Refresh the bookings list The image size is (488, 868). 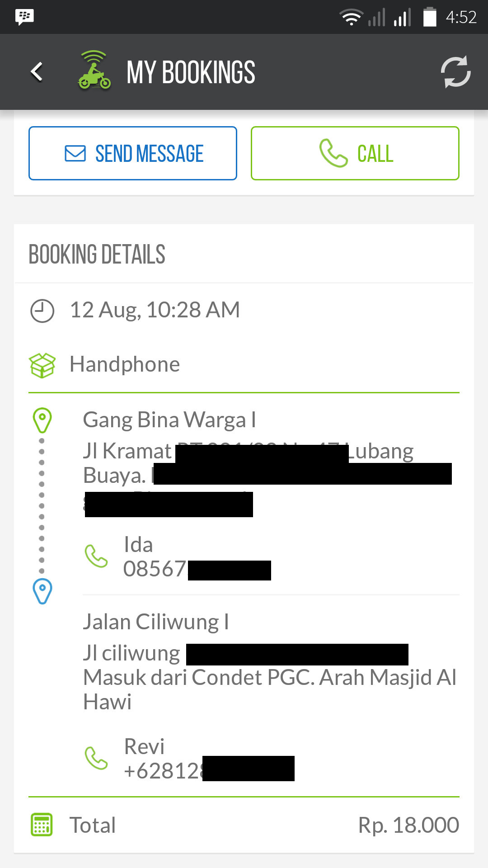tap(455, 72)
